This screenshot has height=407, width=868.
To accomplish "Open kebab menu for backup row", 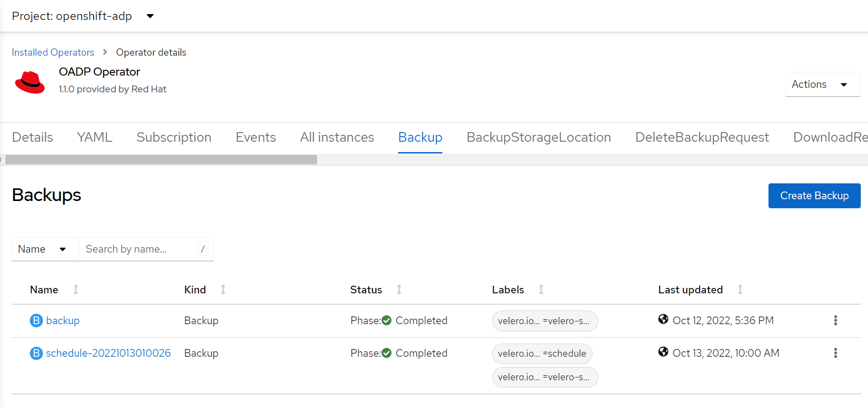I will coord(835,321).
